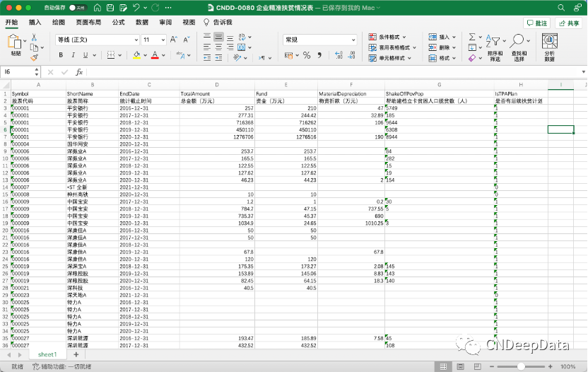The width and height of the screenshot is (588, 372).
Task: Click the insert function fx icon
Action: [x=79, y=72]
